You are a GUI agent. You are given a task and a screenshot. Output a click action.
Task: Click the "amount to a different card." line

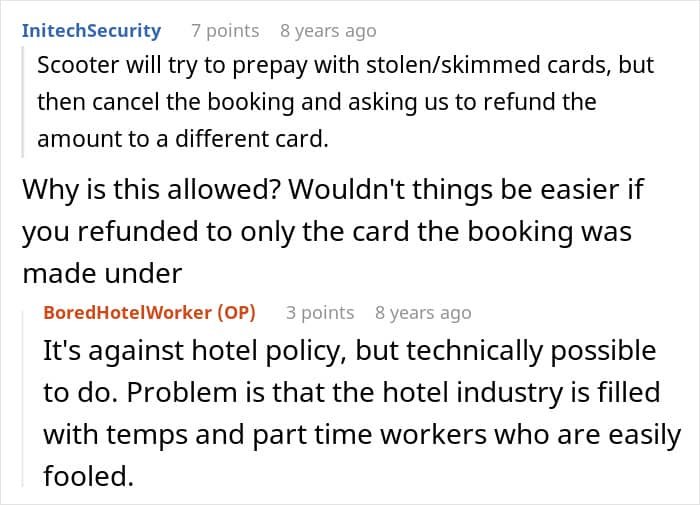[x=182, y=140]
